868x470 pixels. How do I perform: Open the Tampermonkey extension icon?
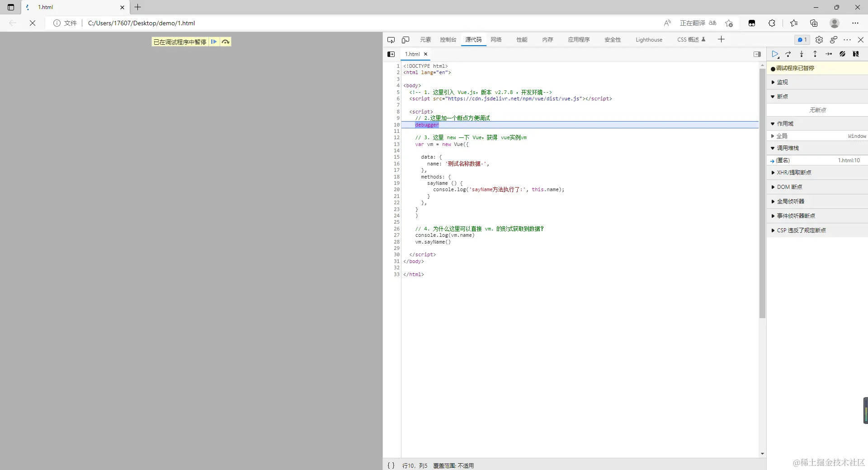click(x=752, y=23)
